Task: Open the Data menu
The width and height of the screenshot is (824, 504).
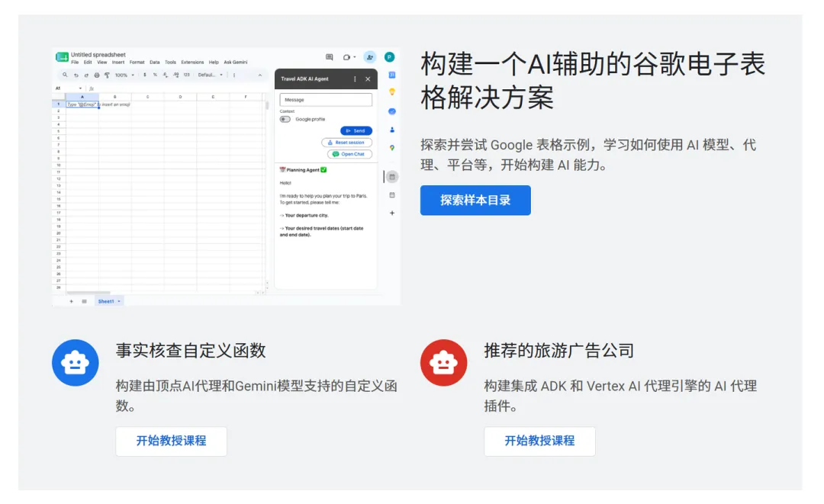Action: click(154, 63)
